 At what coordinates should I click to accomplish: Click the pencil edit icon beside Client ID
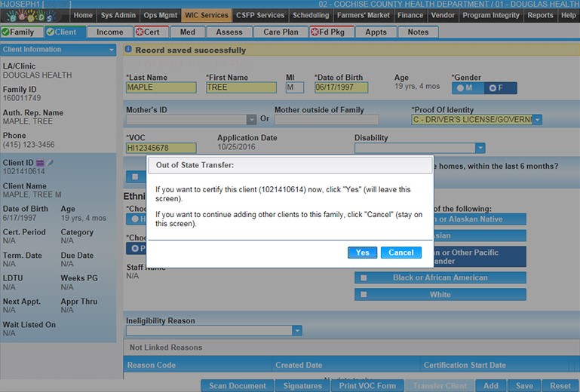pos(51,163)
